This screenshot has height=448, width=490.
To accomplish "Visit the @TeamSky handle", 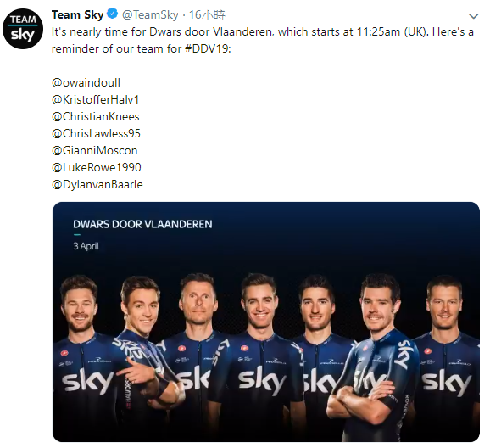I will pyautogui.click(x=150, y=14).
